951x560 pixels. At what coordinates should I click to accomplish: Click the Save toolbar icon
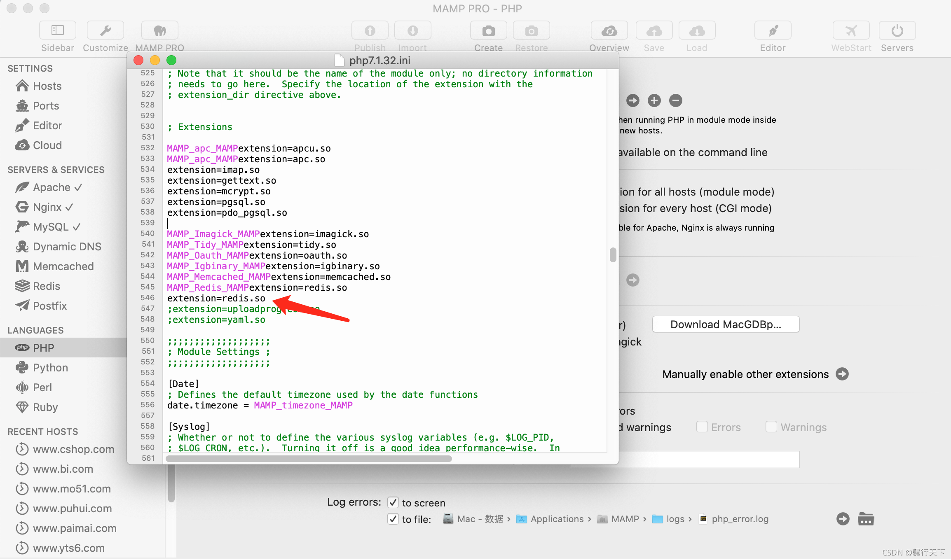pos(654,30)
